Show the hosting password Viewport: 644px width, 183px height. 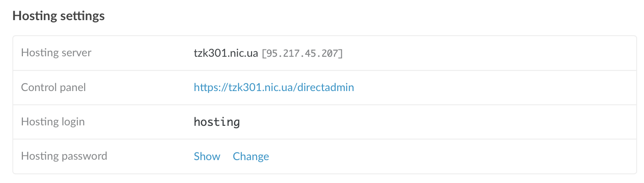207,156
